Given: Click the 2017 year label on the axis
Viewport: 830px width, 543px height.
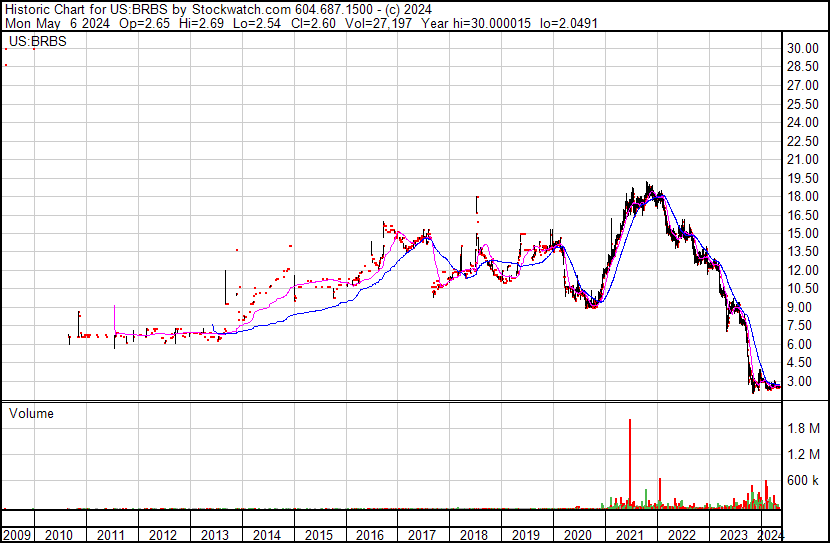Looking at the screenshot, I should coord(421,535).
